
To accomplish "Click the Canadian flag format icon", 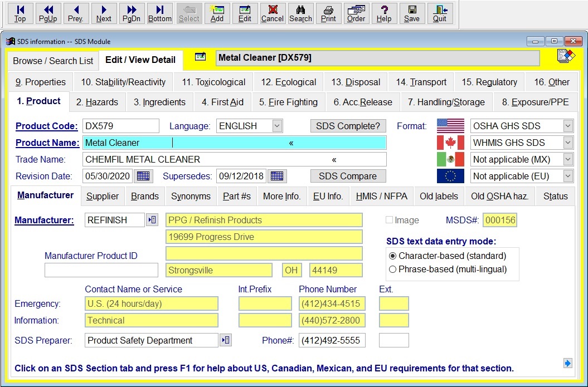I will [450, 143].
